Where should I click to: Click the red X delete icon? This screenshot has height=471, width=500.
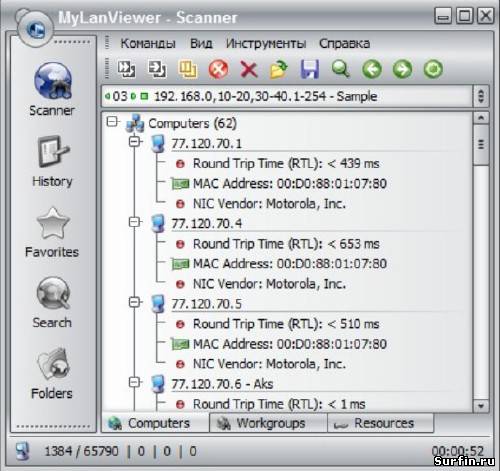click(249, 70)
